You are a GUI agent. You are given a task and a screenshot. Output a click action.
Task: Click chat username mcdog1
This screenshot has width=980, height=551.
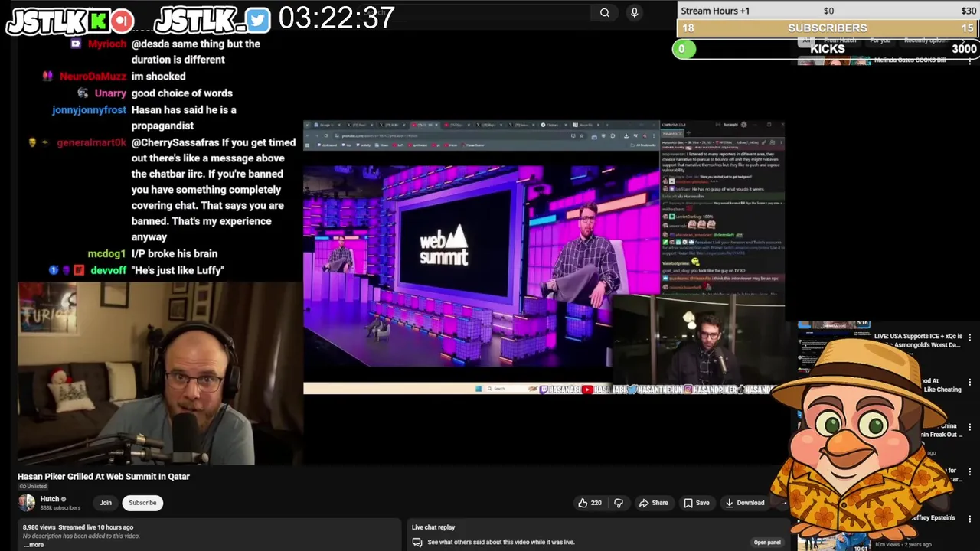click(106, 253)
